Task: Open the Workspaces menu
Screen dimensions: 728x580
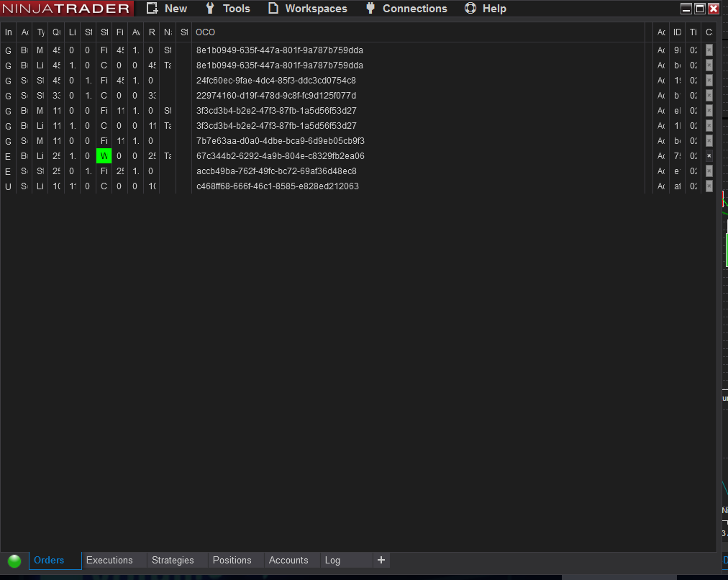Action: pos(307,9)
